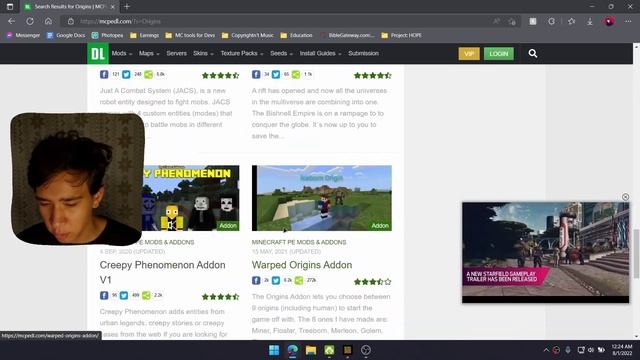
Task: Share the rift multiverse post on Twitter
Action: pyautogui.click(x=276, y=74)
